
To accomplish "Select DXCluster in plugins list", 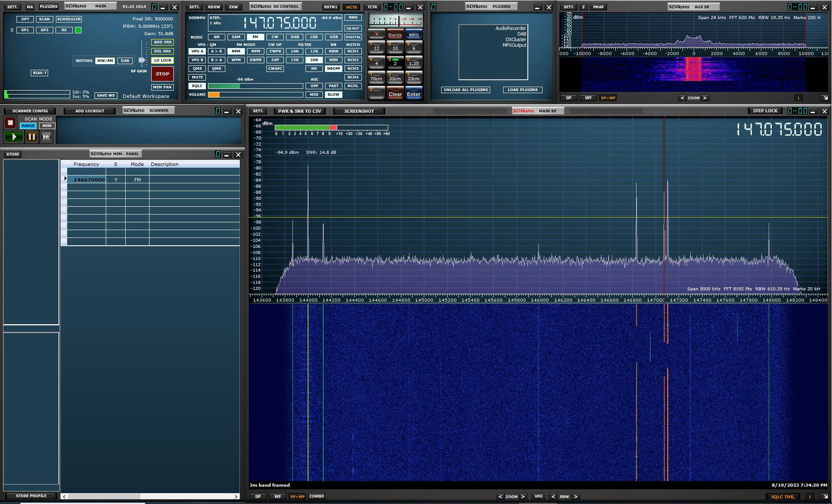I will pyautogui.click(x=515, y=39).
